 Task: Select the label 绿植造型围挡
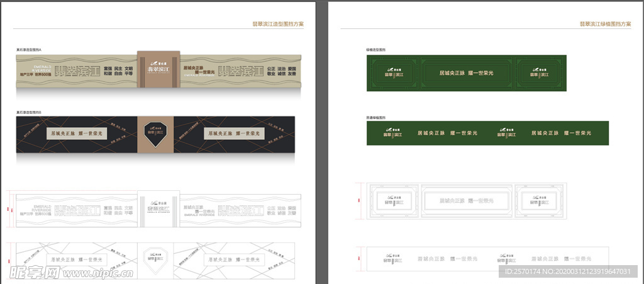376,50
